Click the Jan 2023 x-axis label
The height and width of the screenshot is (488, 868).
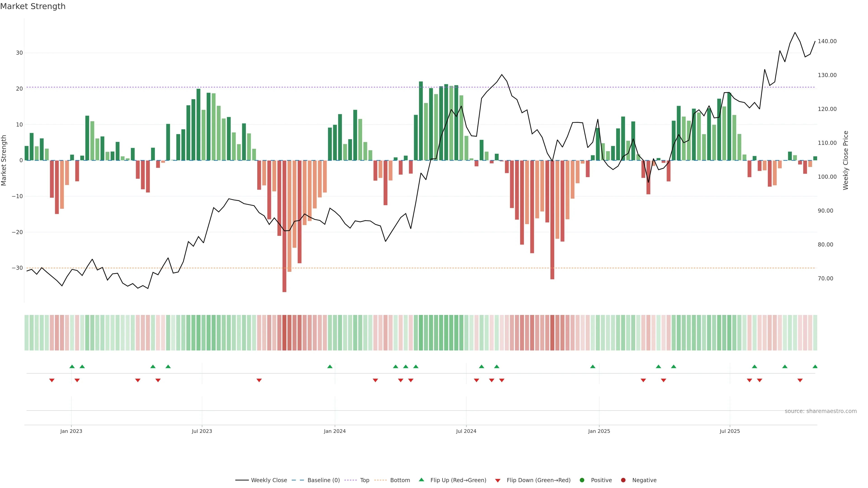coord(71,431)
